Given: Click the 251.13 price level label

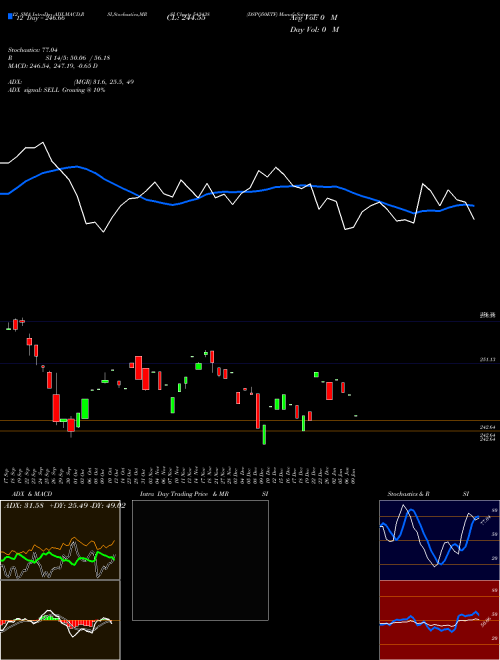Looking at the screenshot, I should click(488, 360).
